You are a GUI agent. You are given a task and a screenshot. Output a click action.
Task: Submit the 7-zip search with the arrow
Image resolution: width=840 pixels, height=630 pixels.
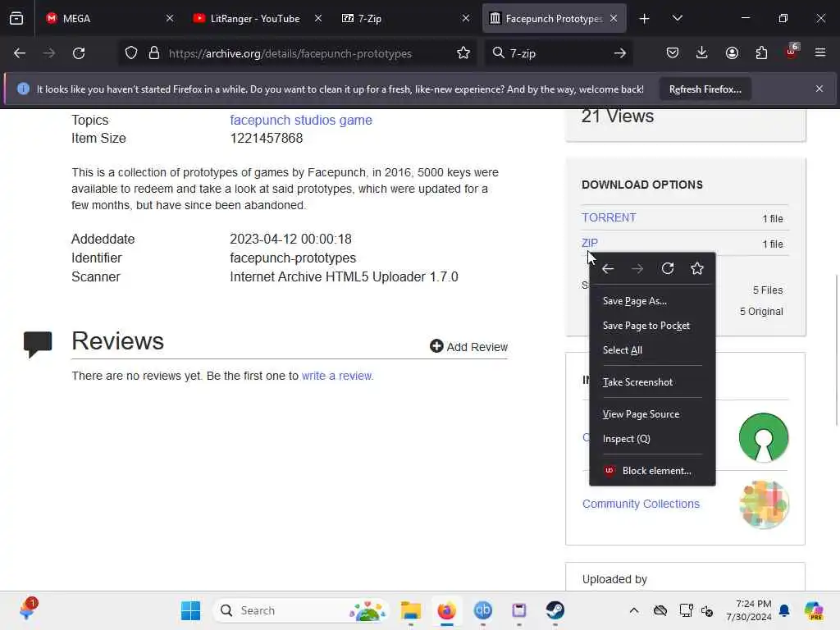pyautogui.click(x=620, y=53)
